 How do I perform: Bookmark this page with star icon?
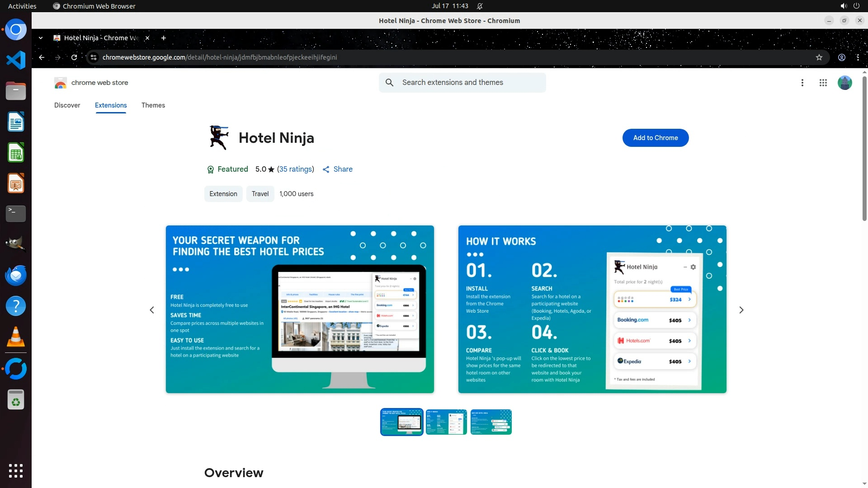click(x=819, y=57)
